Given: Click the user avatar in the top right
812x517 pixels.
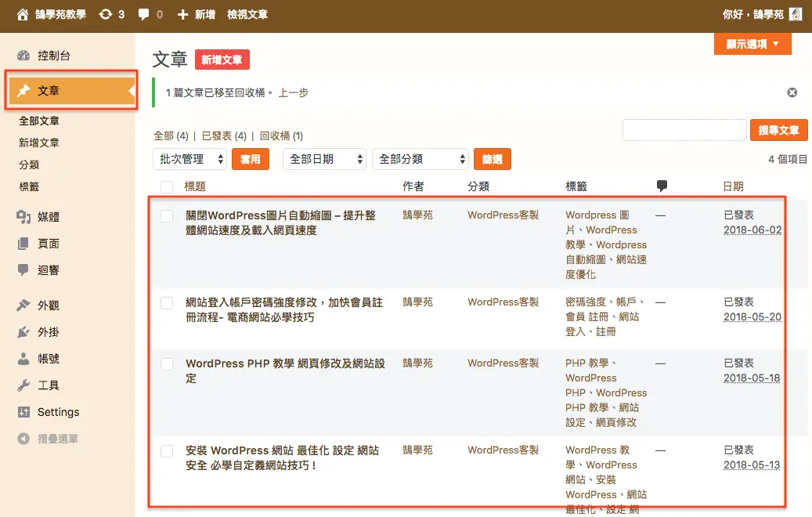Looking at the screenshot, I should point(796,15).
